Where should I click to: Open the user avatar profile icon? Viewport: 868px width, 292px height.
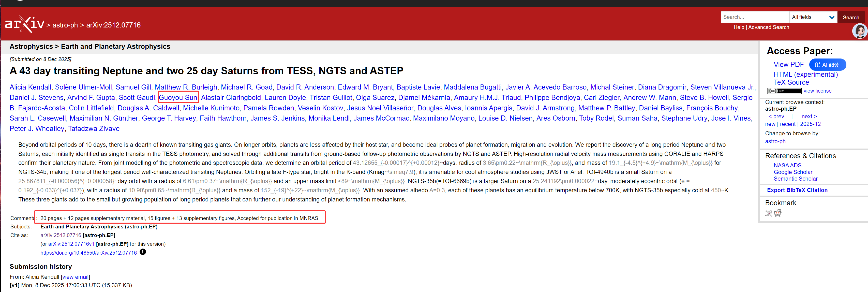(860, 31)
